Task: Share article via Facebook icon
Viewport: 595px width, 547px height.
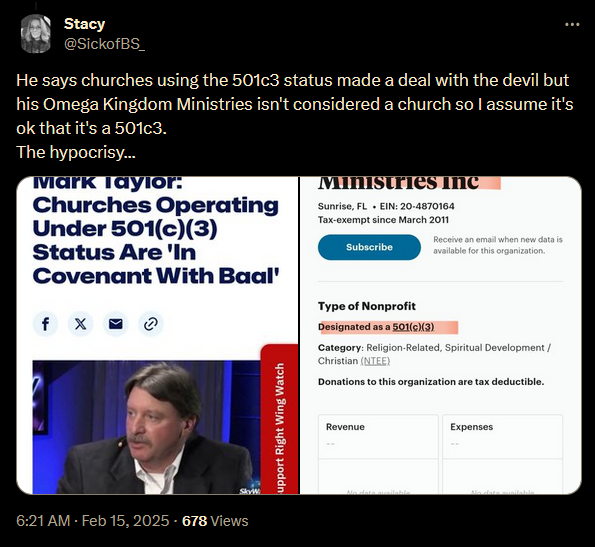Action: coord(45,324)
